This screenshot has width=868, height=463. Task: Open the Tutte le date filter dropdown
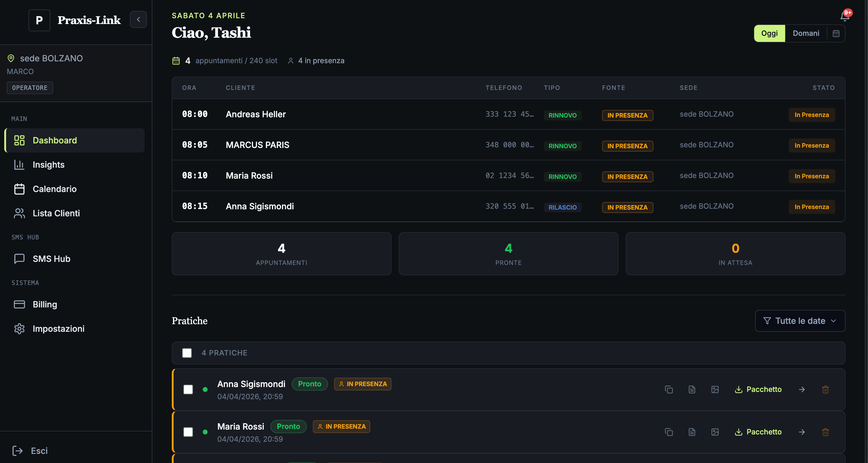[800, 321]
